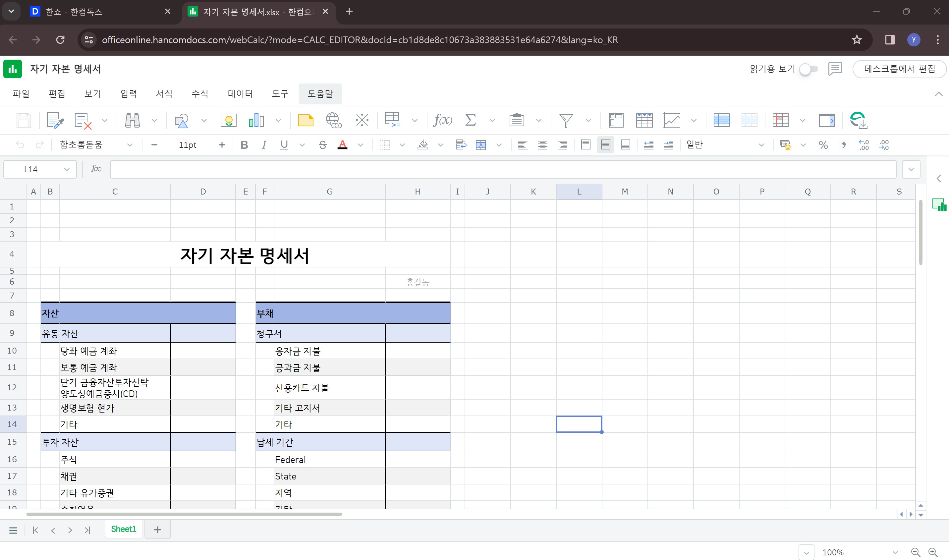Open the filter funnel tool
Screen dimensions: 949x560
coord(566,120)
